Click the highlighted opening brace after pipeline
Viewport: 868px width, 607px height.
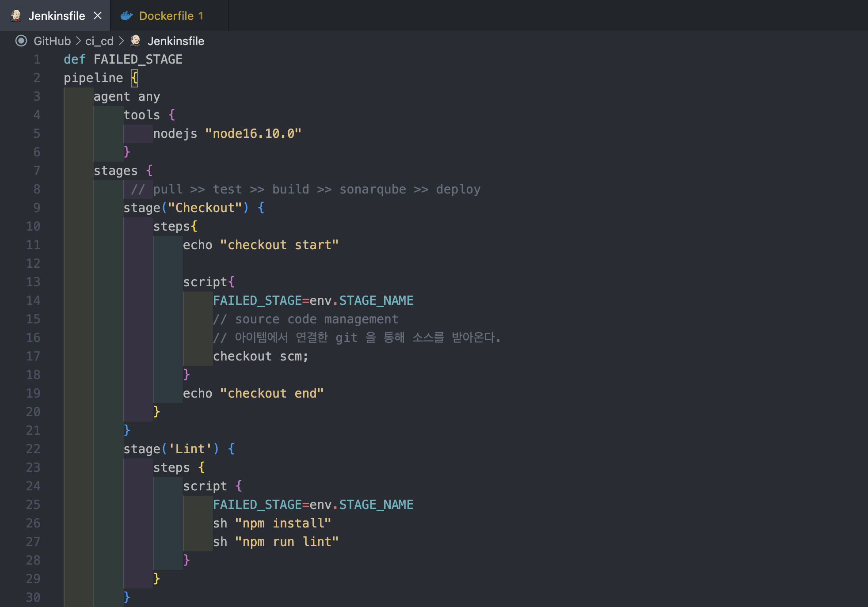click(x=134, y=78)
